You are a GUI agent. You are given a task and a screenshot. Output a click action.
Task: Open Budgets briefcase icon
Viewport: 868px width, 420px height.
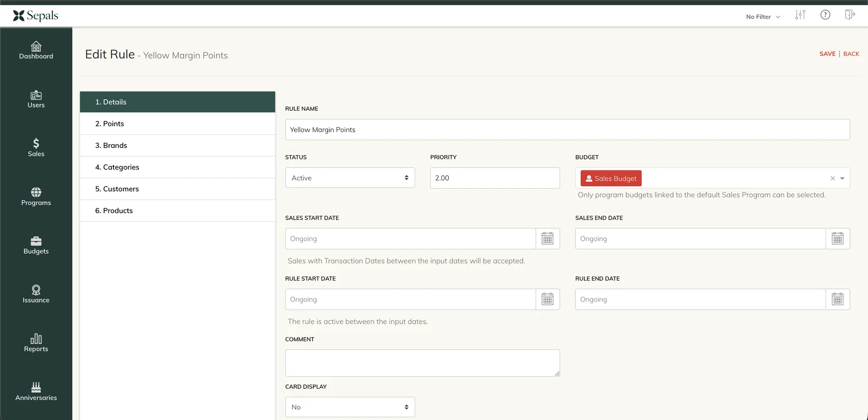pyautogui.click(x=36, y=241)
